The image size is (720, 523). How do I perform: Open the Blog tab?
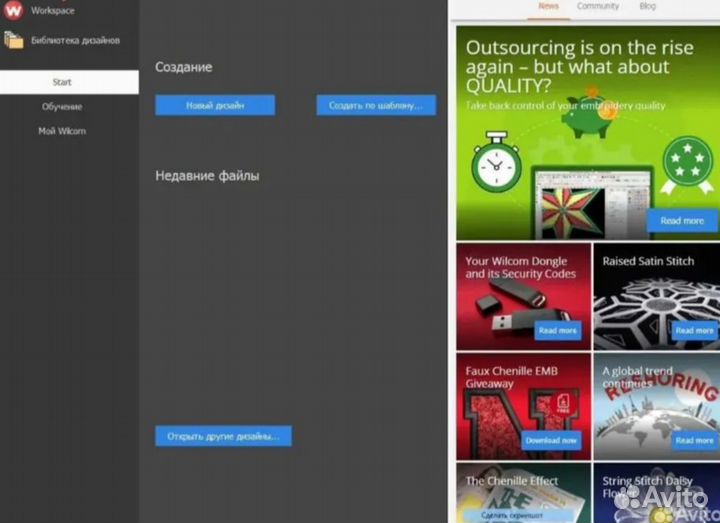point(647,6)
